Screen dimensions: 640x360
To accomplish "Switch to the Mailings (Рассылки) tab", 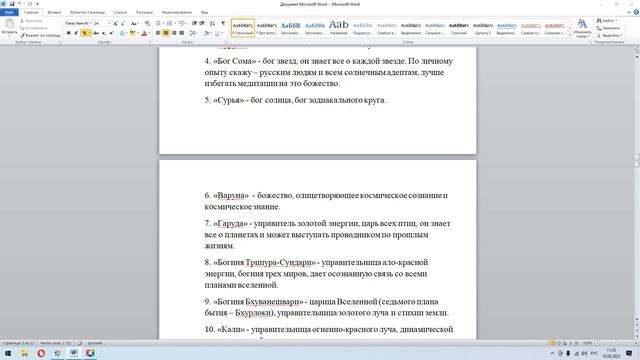I will click(x=144, y=13).
